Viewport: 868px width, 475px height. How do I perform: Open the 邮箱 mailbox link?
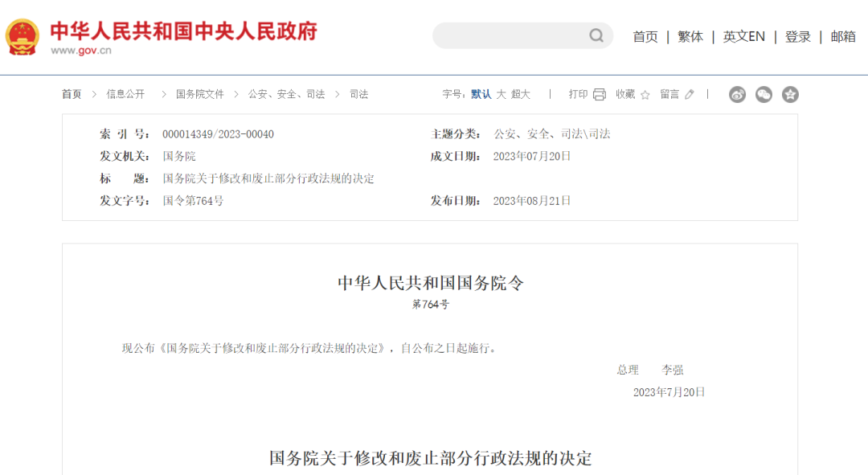842,36
